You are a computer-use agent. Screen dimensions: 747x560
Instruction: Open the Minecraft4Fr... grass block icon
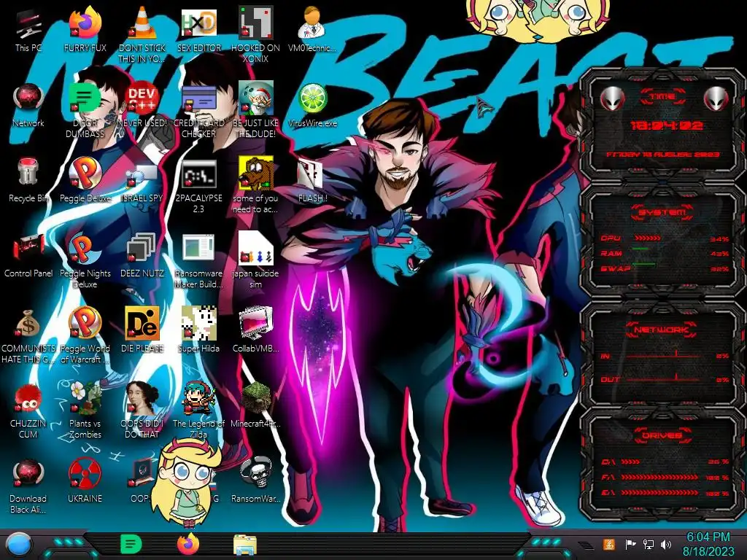click(256, 405)
